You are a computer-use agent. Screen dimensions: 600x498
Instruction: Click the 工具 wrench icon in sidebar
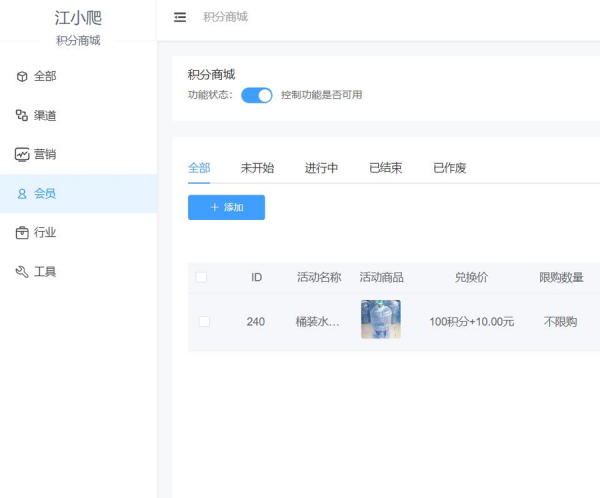(22, 272)
